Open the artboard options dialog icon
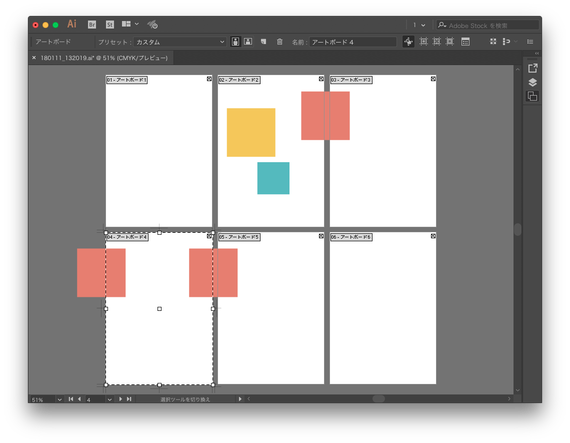 pyautogui.click(x=465, y=42)
